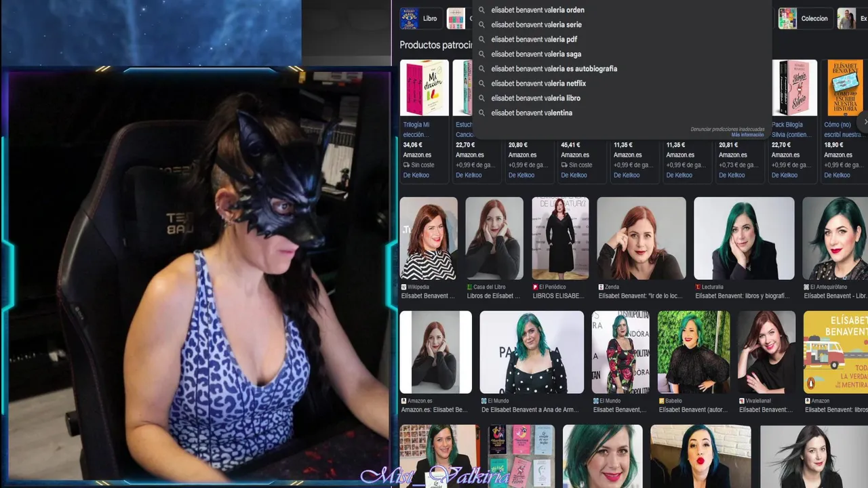Open El Antequirófano image result
The image size is (868, 488).
[x=835, y=239]
